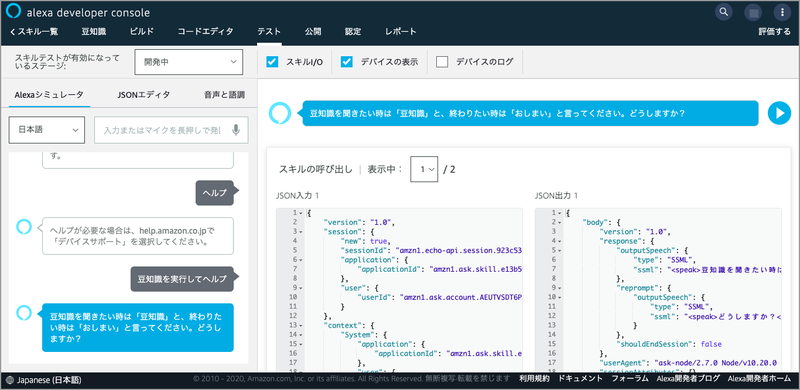Image resolution: width=800 pixels, height=390 pixels.
Task: Click the "new": true line in JSON input
Action: tap(365, 241)
